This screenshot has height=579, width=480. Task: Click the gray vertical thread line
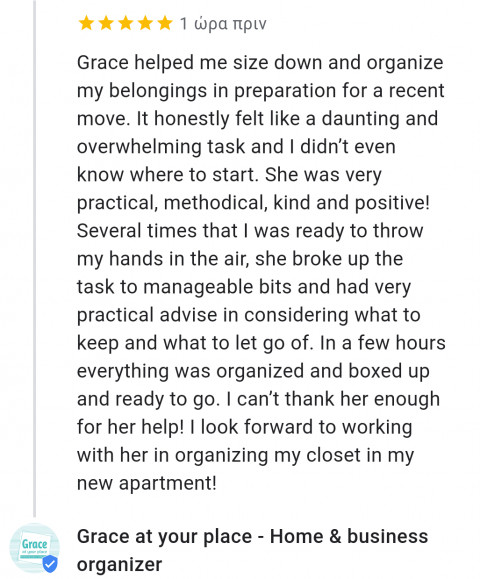click(x=35, y=258)
